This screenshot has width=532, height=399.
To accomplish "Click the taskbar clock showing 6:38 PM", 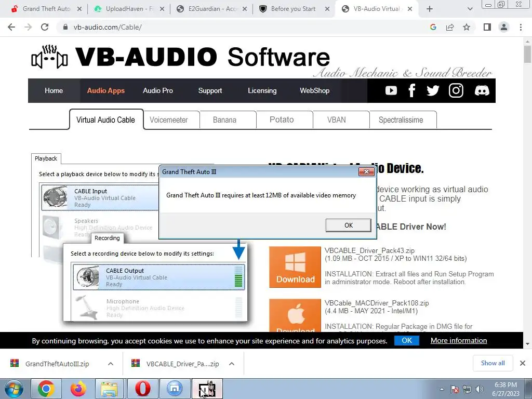I will [506, 389].
